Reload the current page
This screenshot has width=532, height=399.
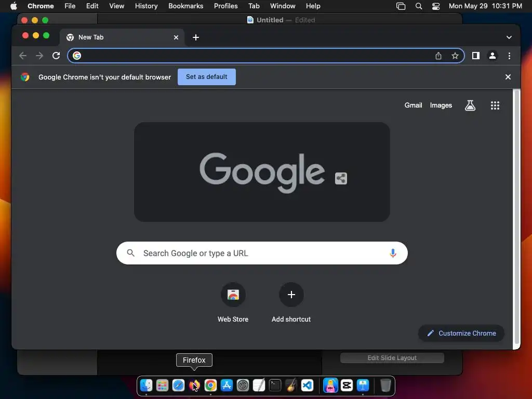pos(56,56)
